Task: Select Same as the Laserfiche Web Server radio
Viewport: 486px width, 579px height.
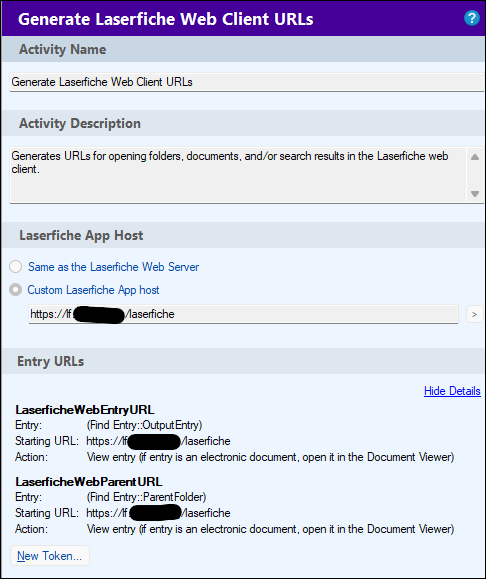Action: (x=16, y=267)
